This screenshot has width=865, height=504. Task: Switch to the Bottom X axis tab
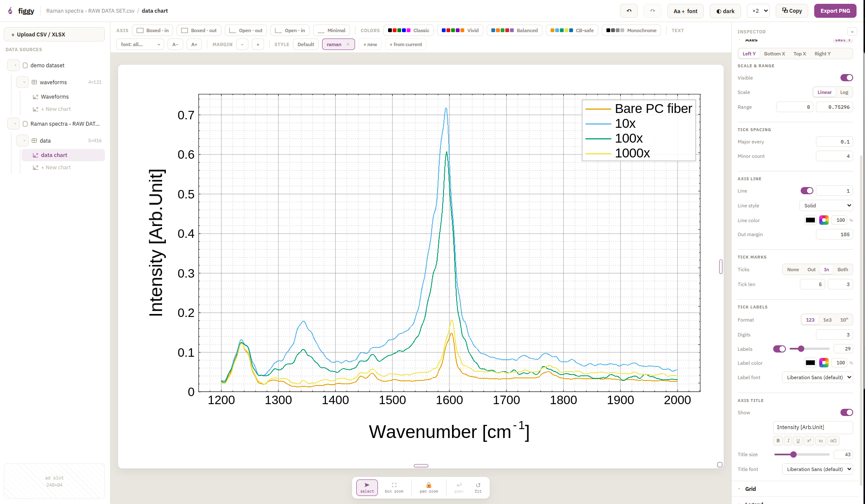point(774,54)
